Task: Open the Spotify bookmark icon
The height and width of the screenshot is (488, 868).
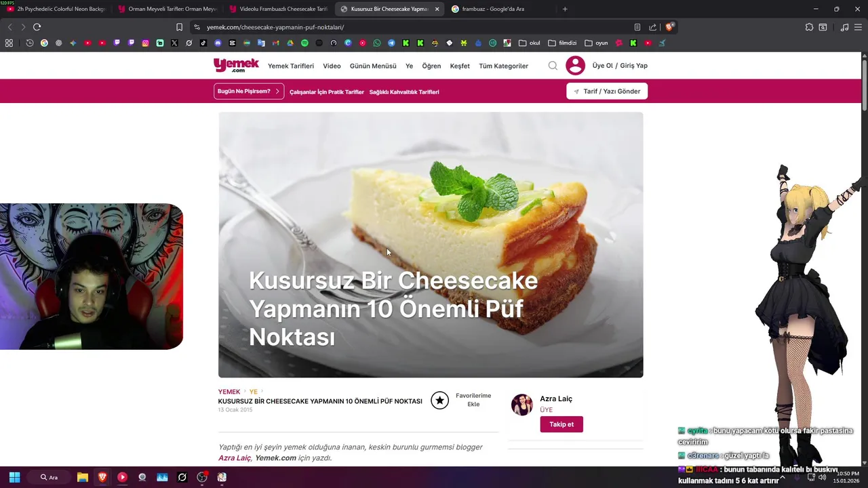Action: pos(304,43)
